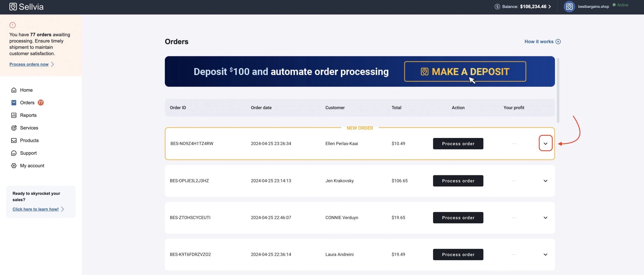
Task: Click the Reports chart icon
Action: (x=14, y=115)
